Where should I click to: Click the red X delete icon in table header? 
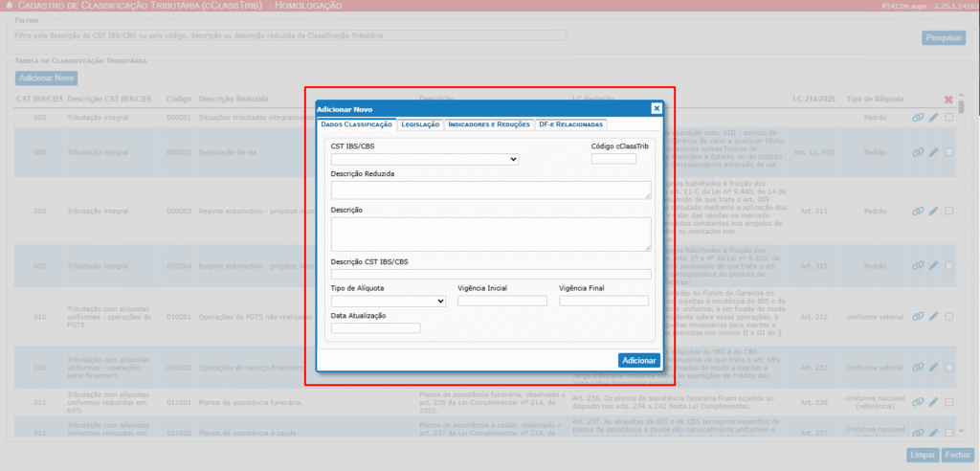point(948,100)
